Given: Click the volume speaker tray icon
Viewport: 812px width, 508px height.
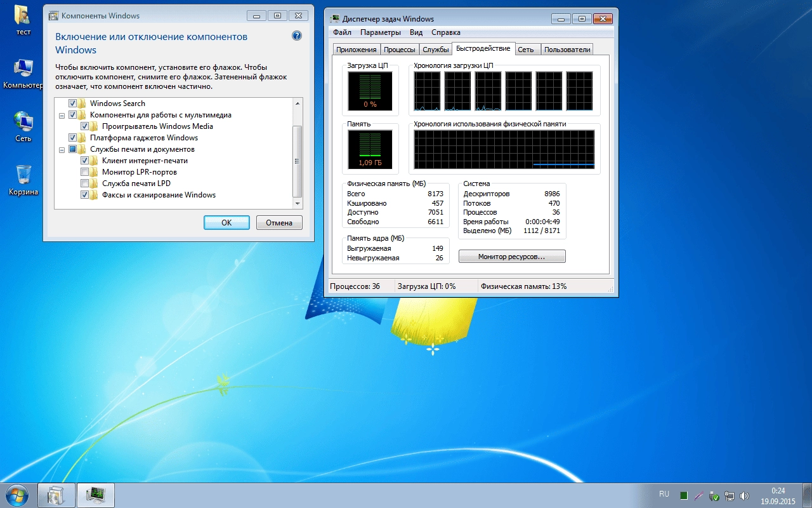Looking at the screenshot, I should click(745, 495).
